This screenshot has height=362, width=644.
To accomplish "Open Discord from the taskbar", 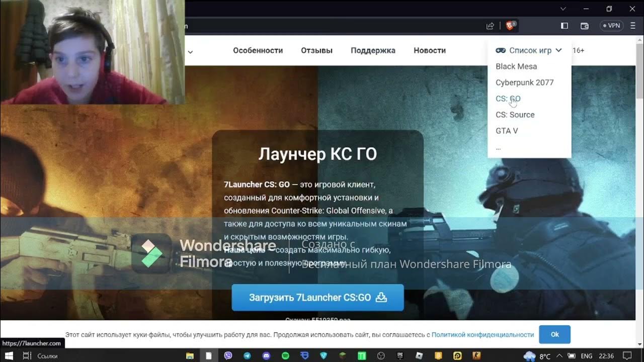I will tap(266, 355).
